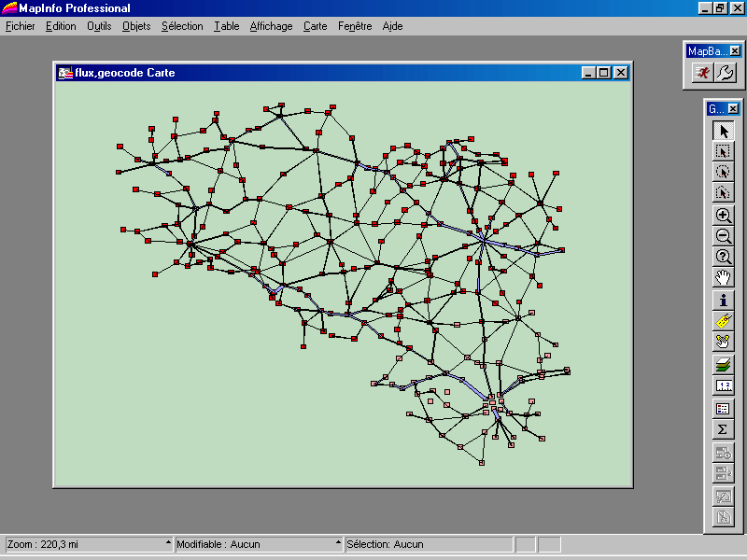Click the greyed Set Target District icon

[723, 453]
